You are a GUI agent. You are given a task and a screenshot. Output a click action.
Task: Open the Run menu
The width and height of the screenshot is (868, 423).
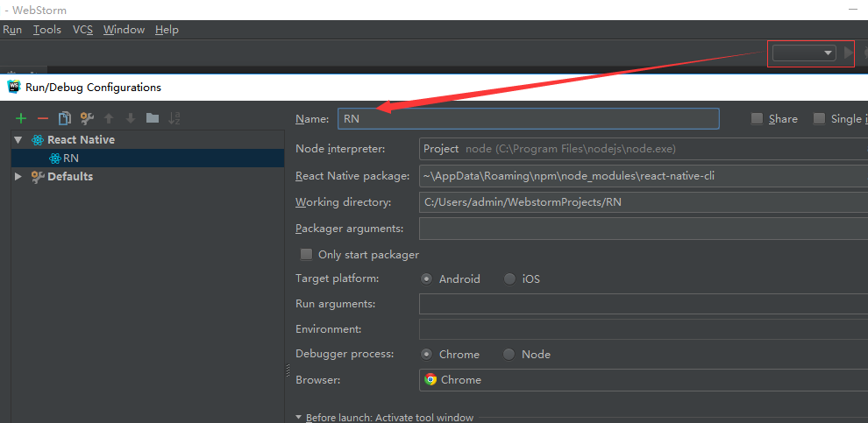[x=12, y=30]
